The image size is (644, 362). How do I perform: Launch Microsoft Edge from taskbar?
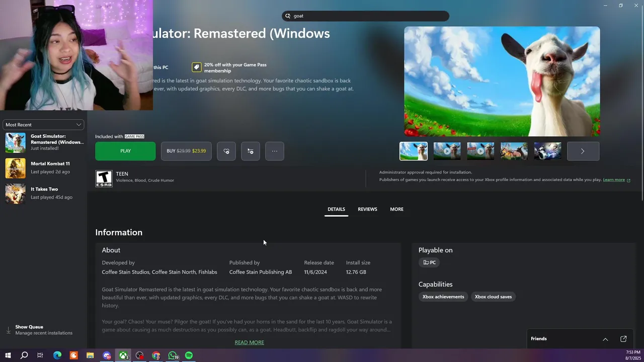pos(57,355)
